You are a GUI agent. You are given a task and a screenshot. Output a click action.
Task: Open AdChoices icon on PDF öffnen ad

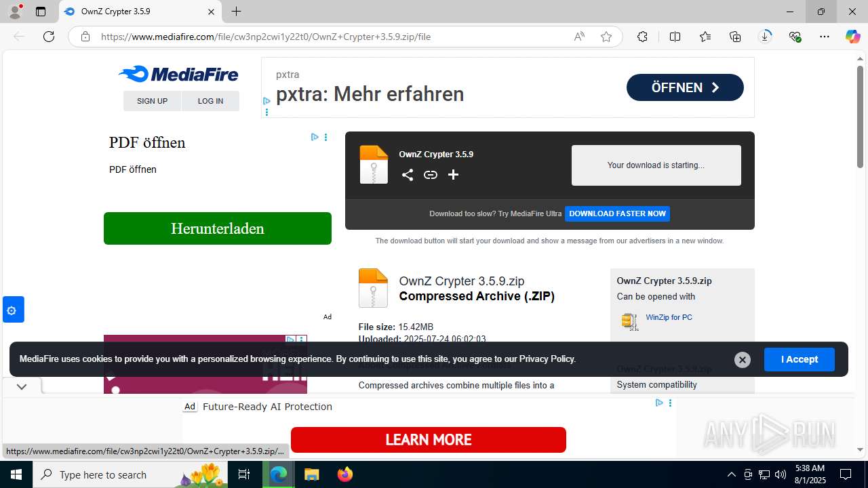pos(315,137)
